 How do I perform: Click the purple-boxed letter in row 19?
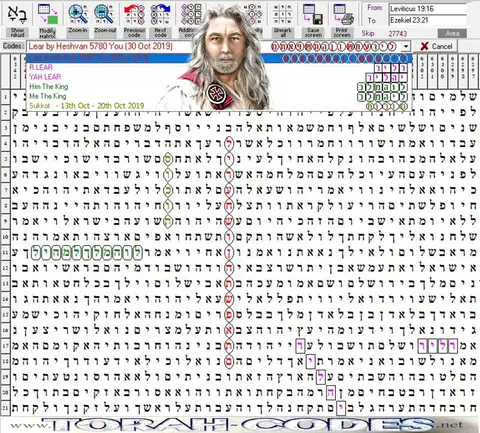321,377
